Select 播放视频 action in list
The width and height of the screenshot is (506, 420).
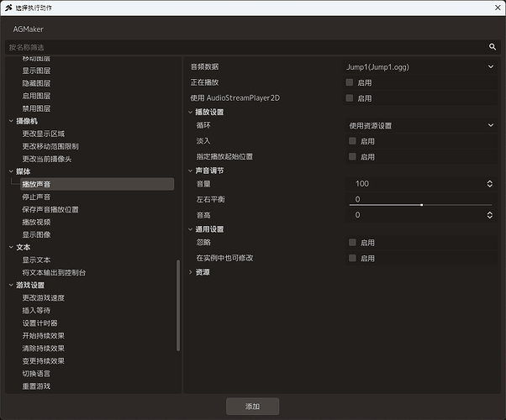pyautogui.click(x=36, y=223)
